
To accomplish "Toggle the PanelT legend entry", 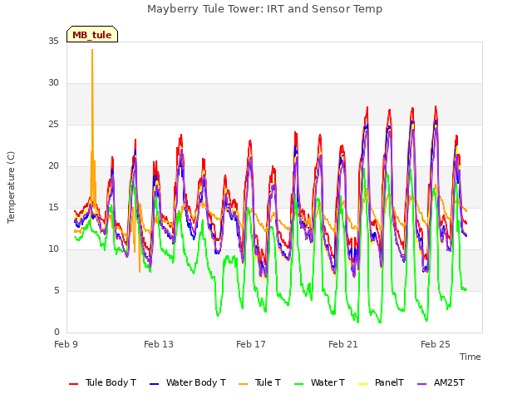I will pos(382,382).
